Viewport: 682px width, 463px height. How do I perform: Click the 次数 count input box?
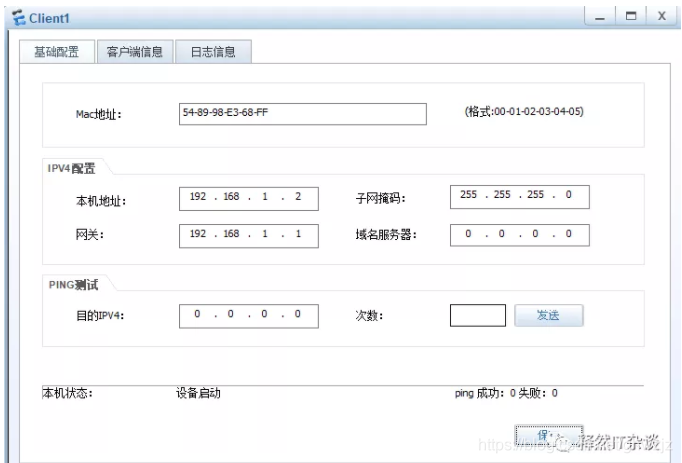click(x=478, y=315)
